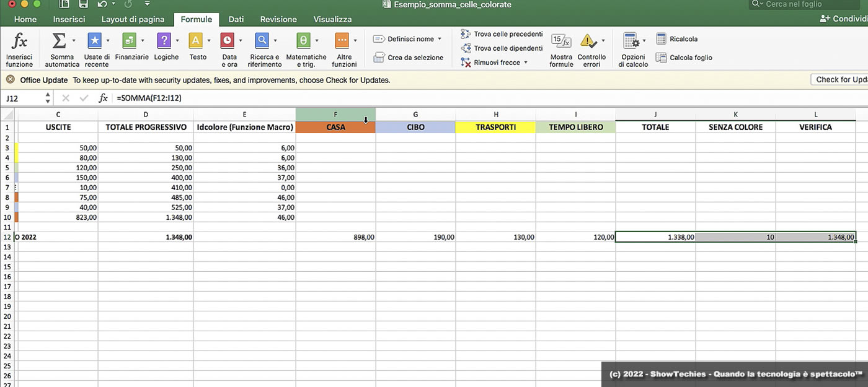Click the Check for Updates button

pos(839,79)
